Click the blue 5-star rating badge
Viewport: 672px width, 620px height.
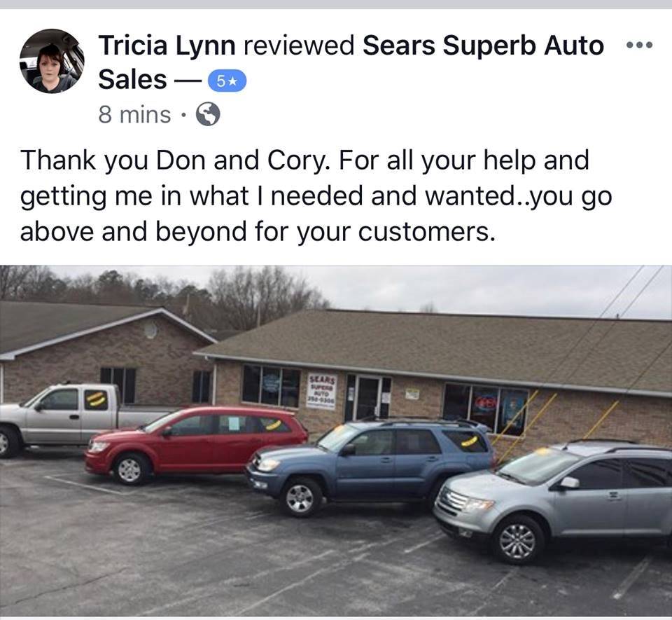click(227, 81)
